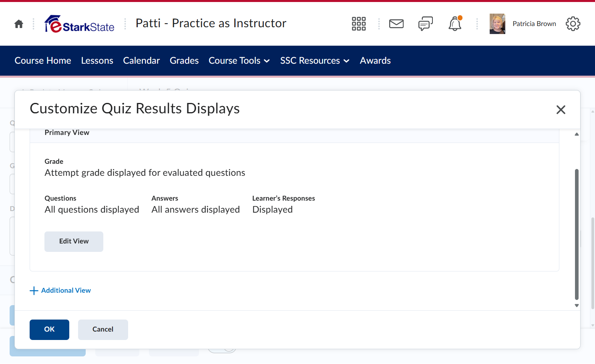Click 'Attempt grade displayed for evaluated questions'
Viewport: 595px width, 364px height.
tap(145, 173)
